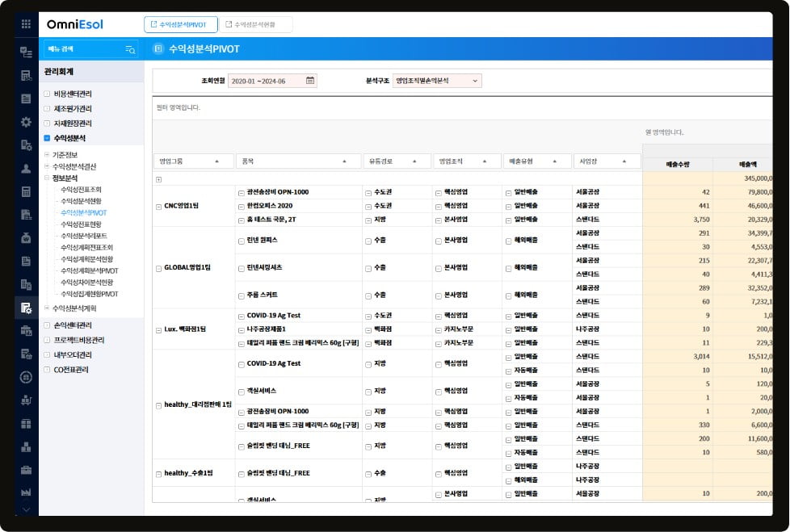790x532 pixels.
Task: Click the highlighted document-gear icon in the left rail
Action: [26, 308]
